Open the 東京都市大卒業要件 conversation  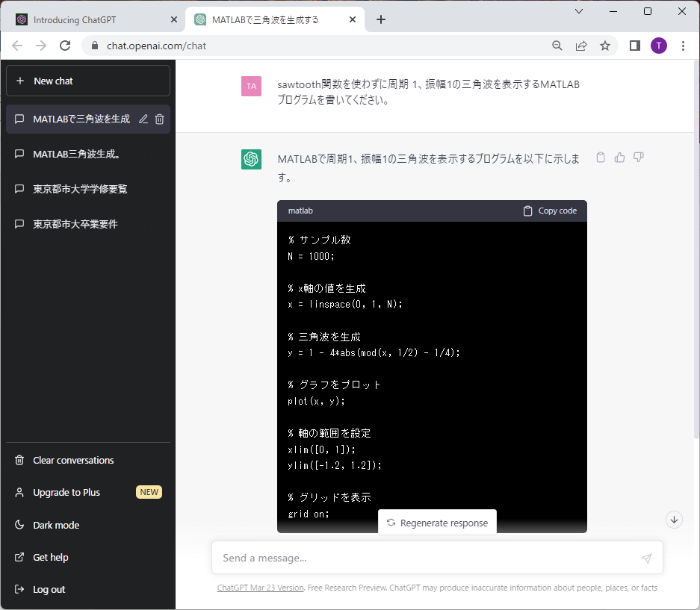88,224
